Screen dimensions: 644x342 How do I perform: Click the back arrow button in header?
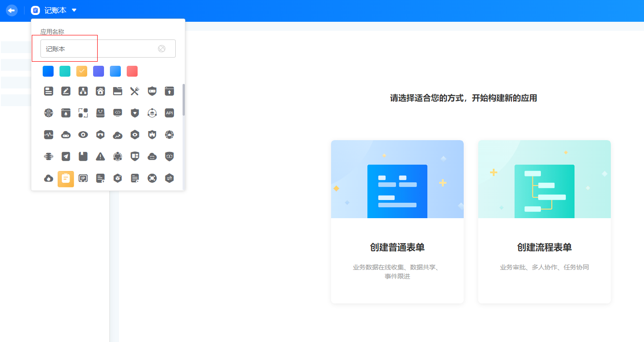(12, 10)
